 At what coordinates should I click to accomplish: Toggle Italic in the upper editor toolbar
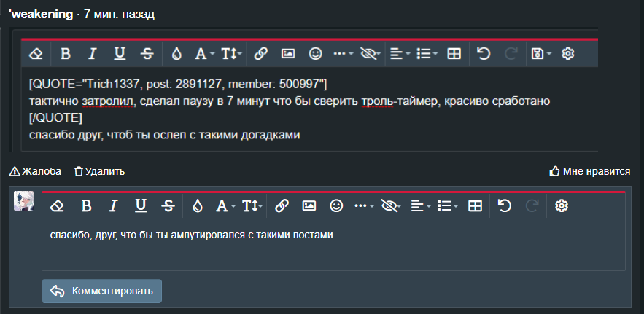tap(93, 54)
